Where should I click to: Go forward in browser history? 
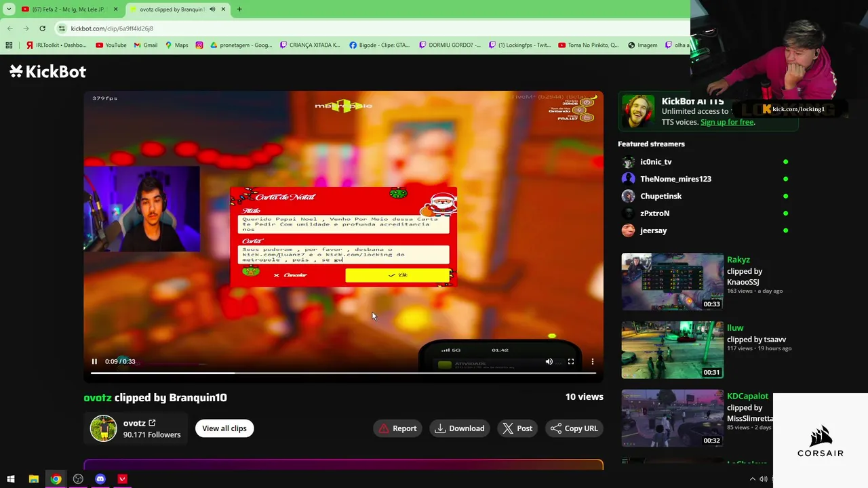pyautogui.click(x=26, y=28)
